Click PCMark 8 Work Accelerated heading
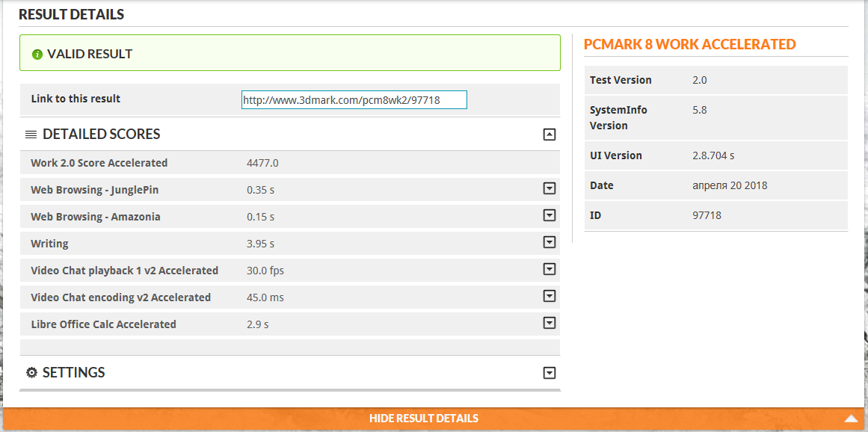This screenshot has width=868, height=432. click(690, 44)
